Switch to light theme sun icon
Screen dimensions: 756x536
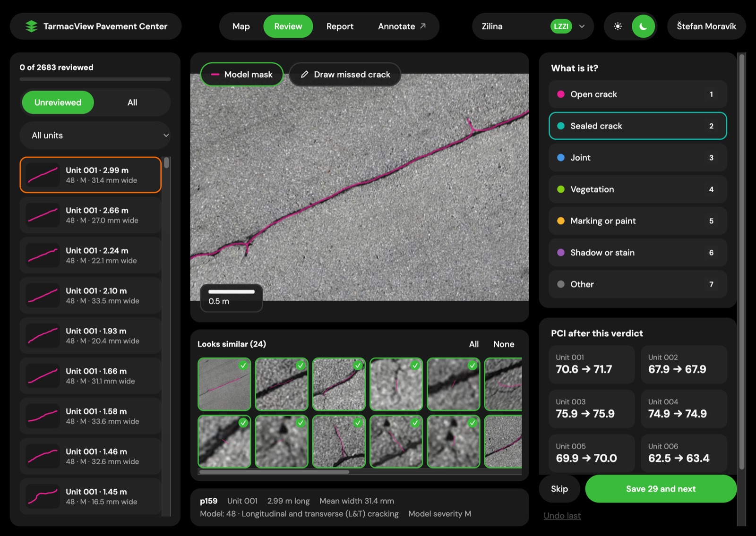coord(618,26)
